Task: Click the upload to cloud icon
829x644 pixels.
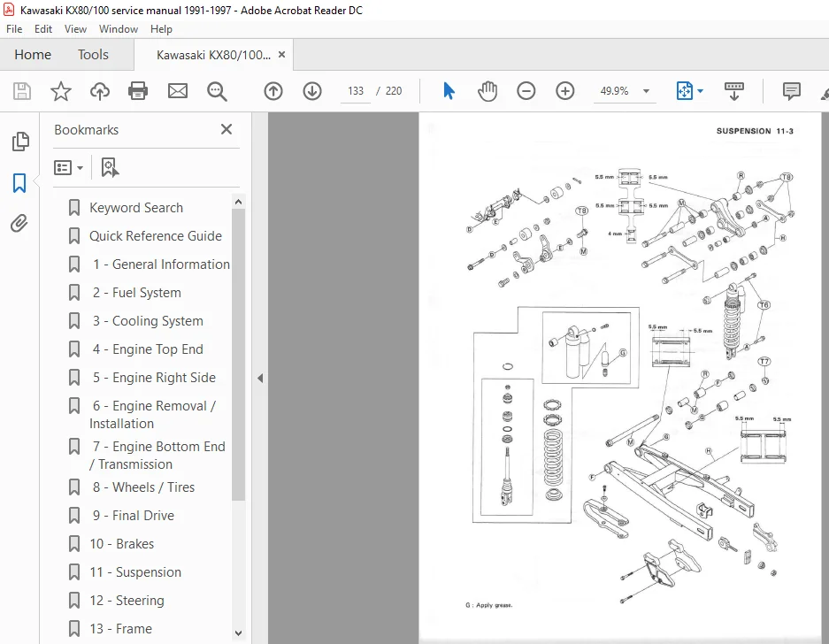Action: point(99,91)
